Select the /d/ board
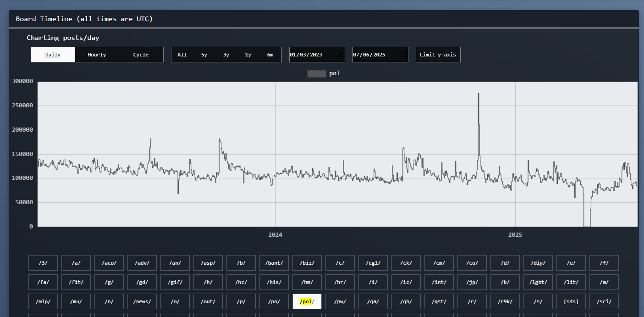The image size is (644, 317). (505, 263)
